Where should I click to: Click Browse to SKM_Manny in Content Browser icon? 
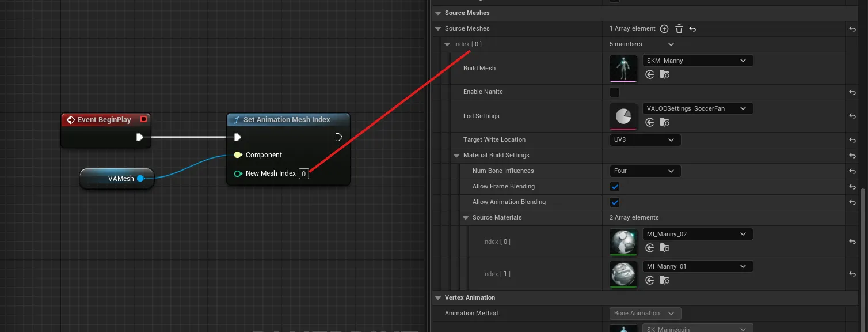coord(665,74)
